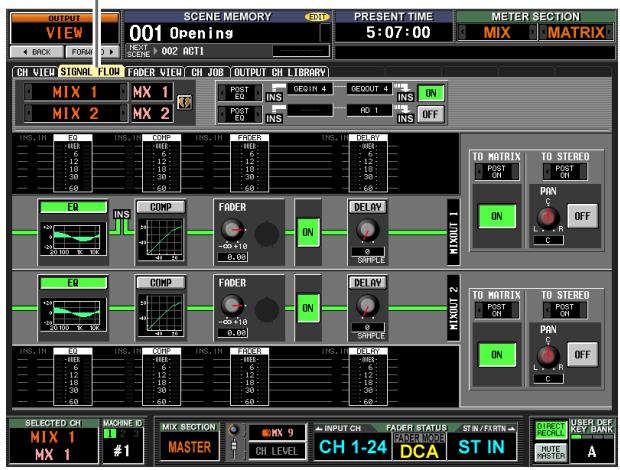Viewport: 620px width, 470px height.
Task: Toggle MIX 2 channel ON button after fader
Action: coord(308,308)
